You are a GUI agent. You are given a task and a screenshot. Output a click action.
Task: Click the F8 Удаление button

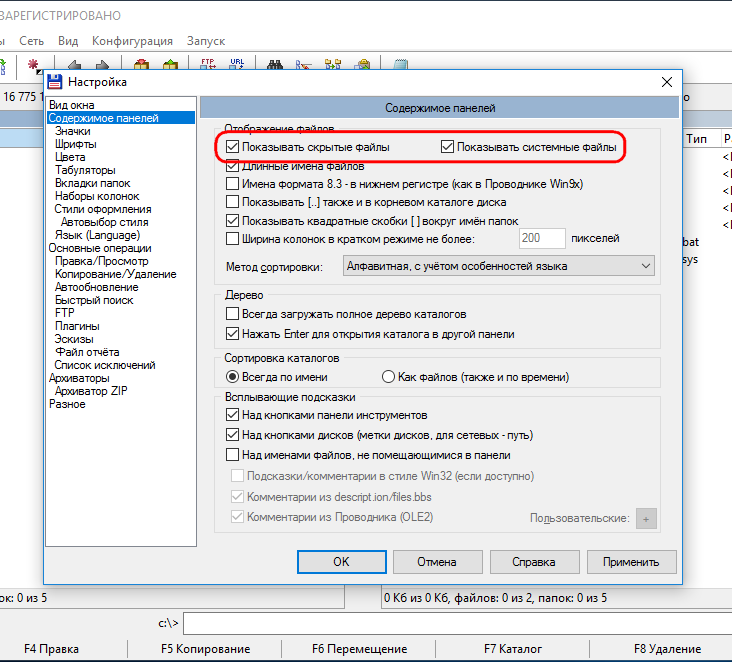pyautogui.click(x=667, y=649)
